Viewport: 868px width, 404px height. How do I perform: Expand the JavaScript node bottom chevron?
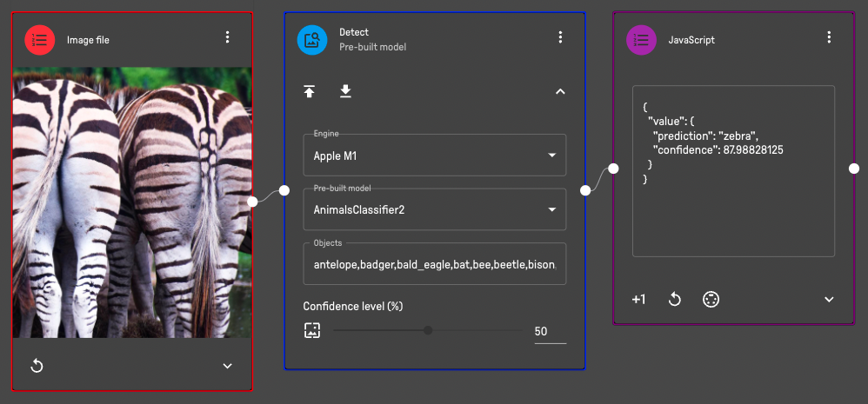click(829, 299)
